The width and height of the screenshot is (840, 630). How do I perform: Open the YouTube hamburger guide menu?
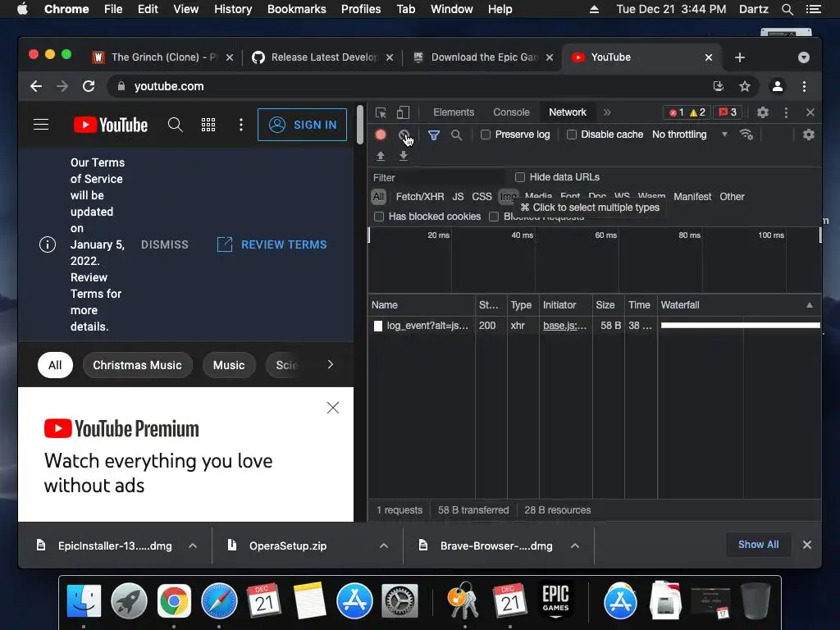point(41,125)
